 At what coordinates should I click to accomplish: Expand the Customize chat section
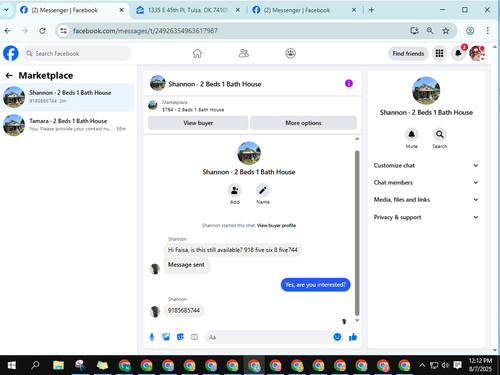tap(426, 165)
